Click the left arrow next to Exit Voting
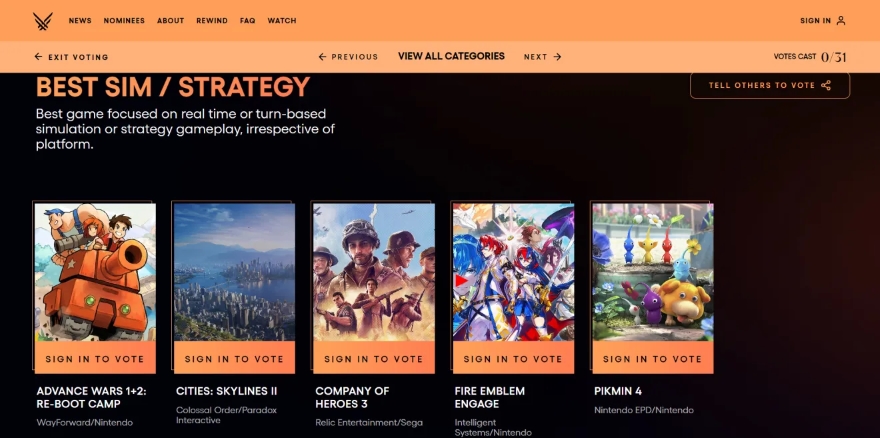Viewport: 880px width, 438px height. pyautogui.click(x=38, y=57)
